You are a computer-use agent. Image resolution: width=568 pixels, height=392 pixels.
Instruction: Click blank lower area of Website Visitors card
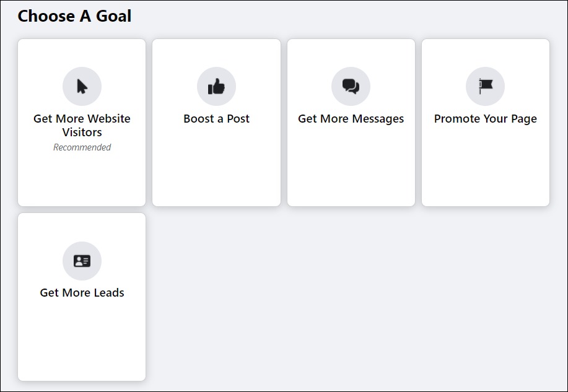[82, 180]
